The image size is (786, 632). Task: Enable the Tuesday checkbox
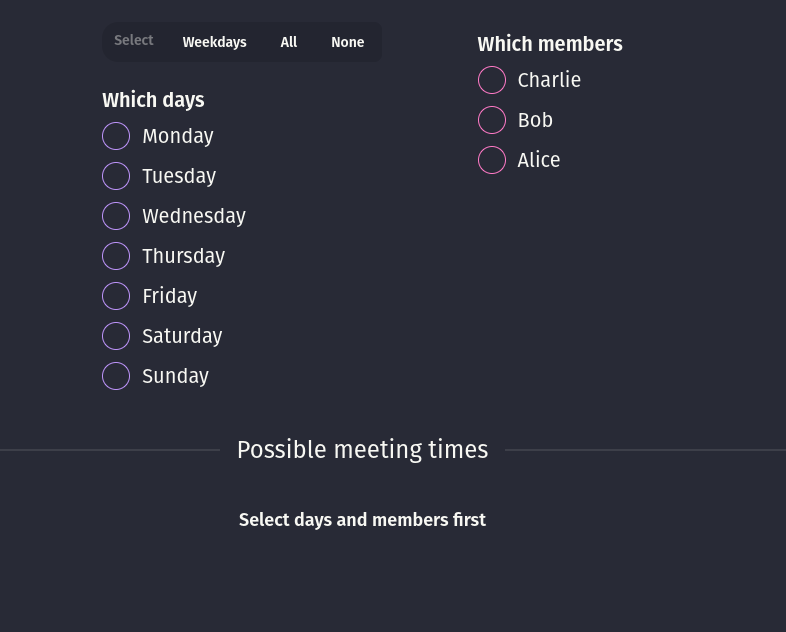(x=116, y=176)
